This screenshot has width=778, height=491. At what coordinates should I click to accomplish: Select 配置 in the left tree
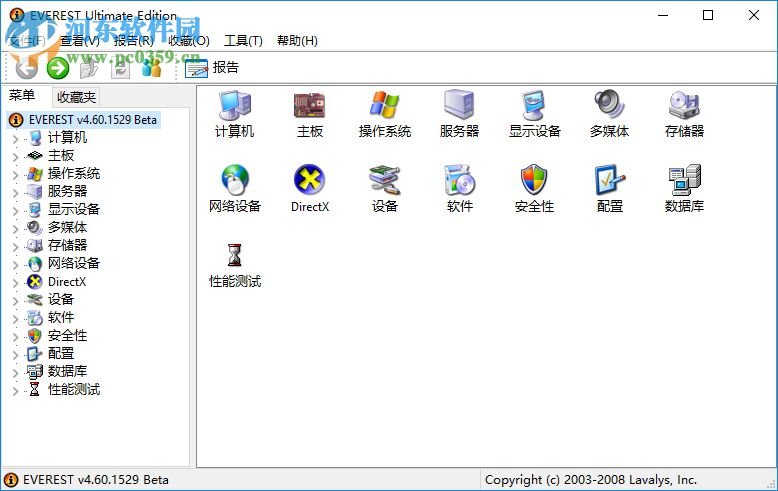point(61,354)
